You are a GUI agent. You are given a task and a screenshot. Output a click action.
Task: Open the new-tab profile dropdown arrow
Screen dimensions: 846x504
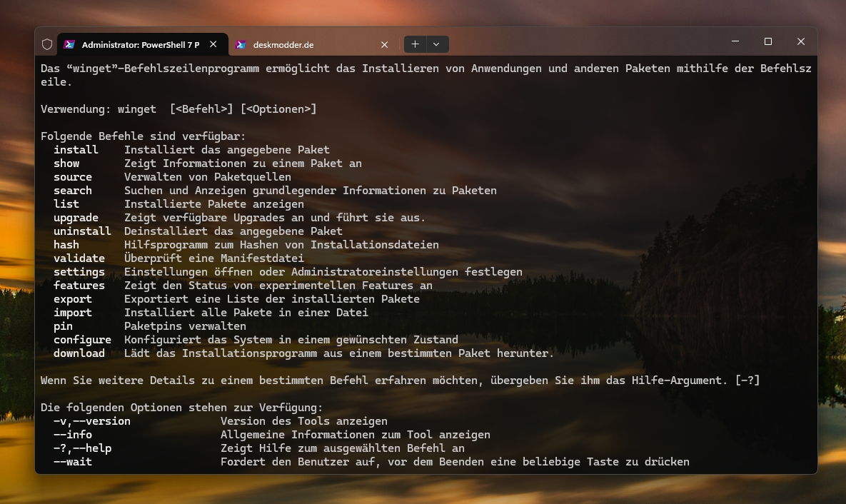436,44
